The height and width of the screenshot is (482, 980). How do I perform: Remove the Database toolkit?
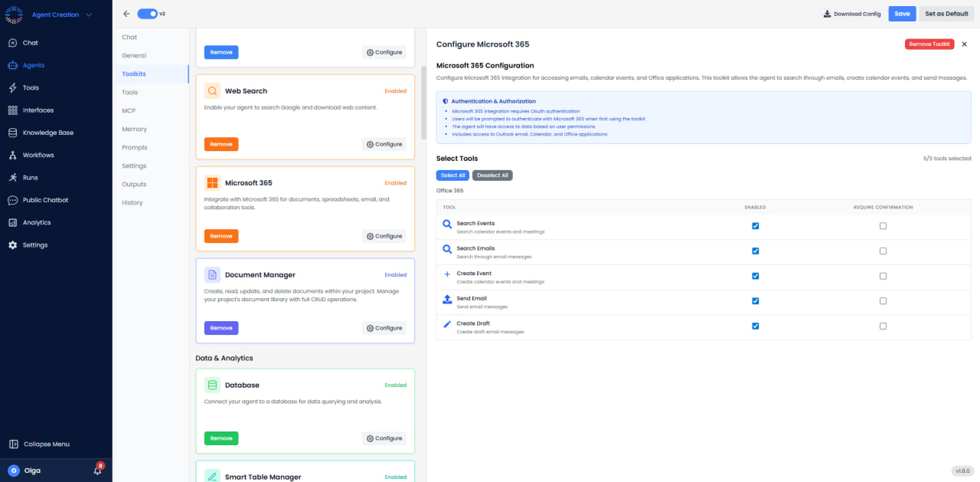(x=221, y=438)
